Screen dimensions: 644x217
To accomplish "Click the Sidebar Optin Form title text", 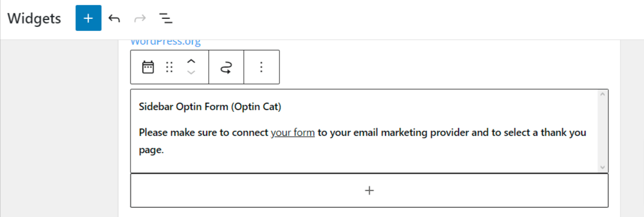I will point(210,107).
